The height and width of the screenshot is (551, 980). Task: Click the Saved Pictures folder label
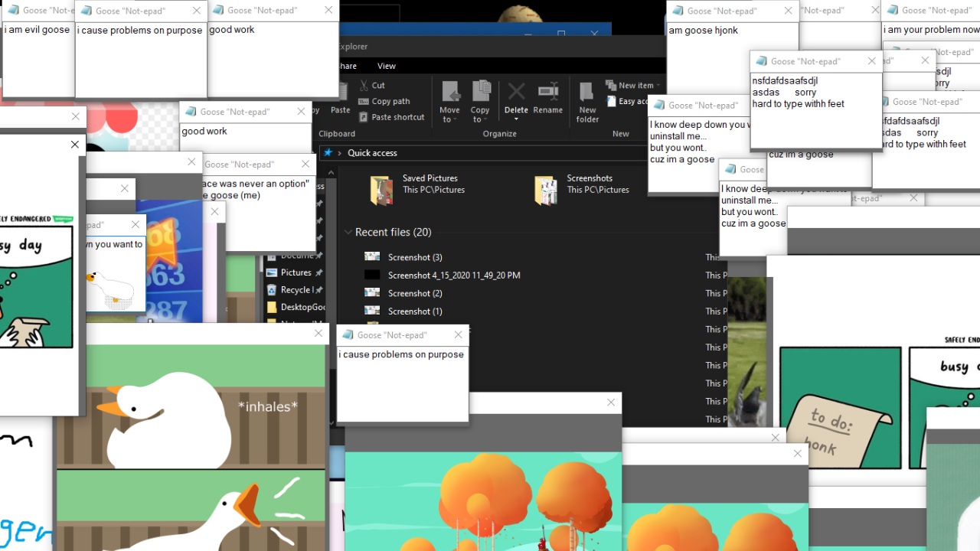[x=430, y=178]
